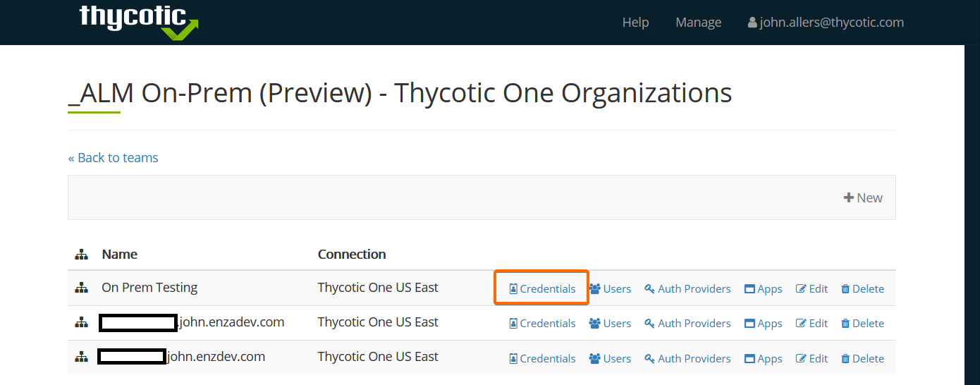Click the Connection cell for john.enzdev.com
The height and width of the screenshot is (385, 980).
[x=378, y=357]
